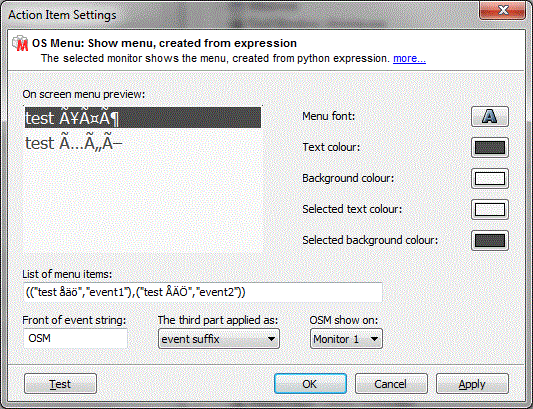Focus the List of menu items field

(203, 292)
